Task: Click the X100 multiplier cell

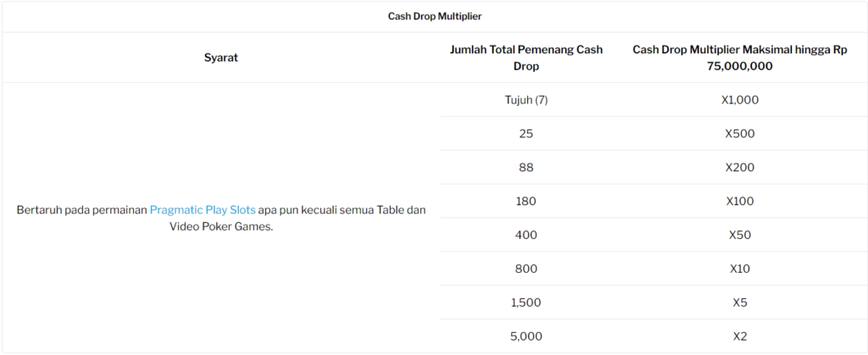Action: point(739,202)
